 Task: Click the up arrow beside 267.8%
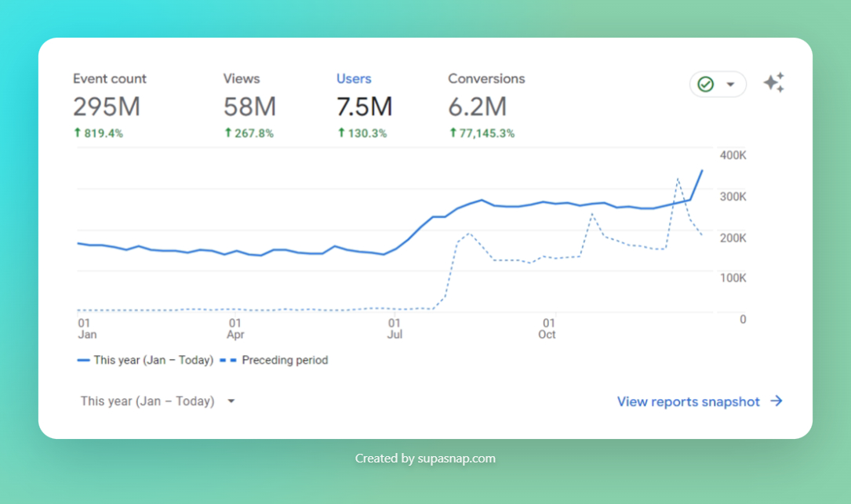pos(227,133)
